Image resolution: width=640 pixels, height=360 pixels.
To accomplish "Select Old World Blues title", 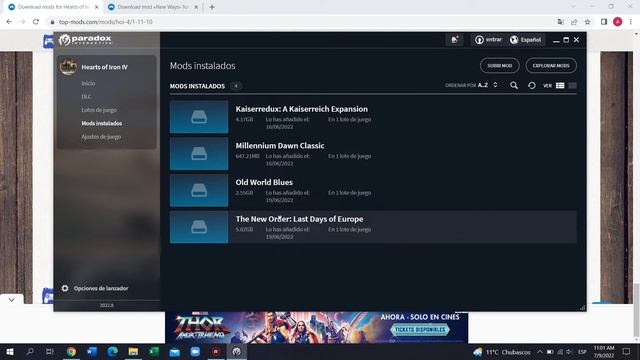I will coord(264,182).
